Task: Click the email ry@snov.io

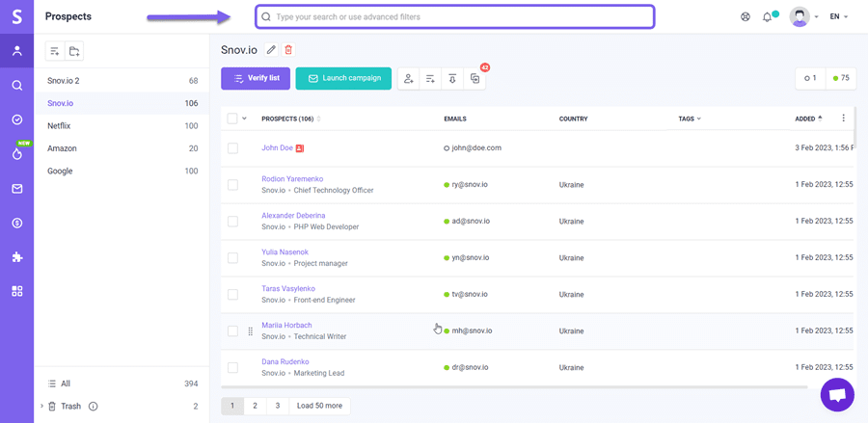Action: (x=470, y=185)
